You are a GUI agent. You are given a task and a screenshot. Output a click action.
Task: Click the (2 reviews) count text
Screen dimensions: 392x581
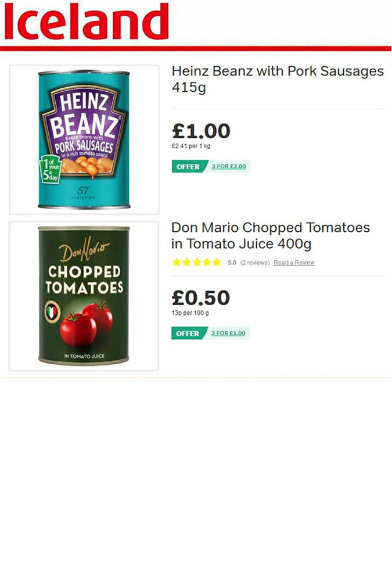pos(255,263)
